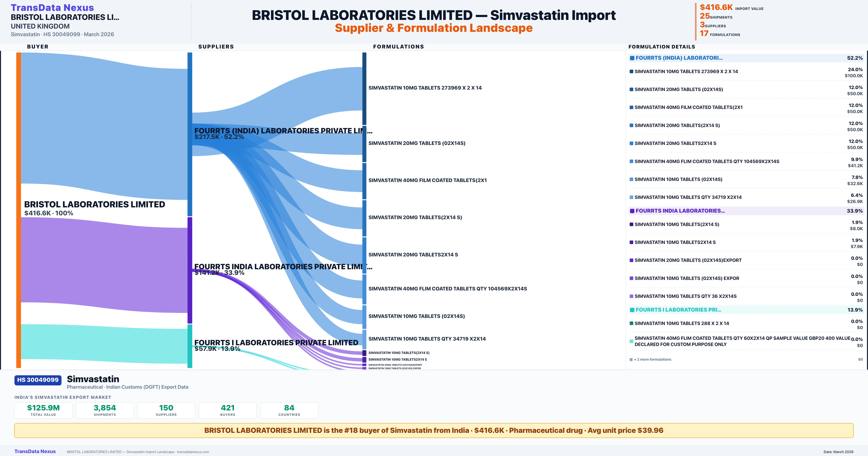
Task: Select the $125.9M Total Value stat card
Action: click(43, 410)
